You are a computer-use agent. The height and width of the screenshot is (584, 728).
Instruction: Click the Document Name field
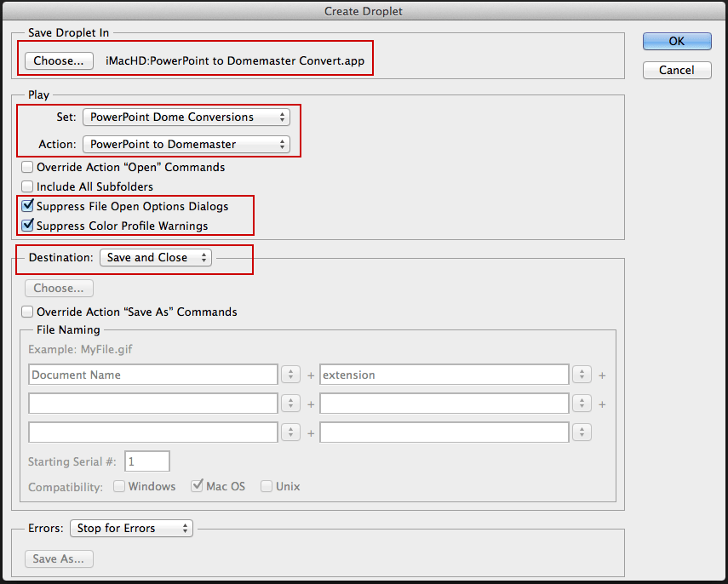152,375
